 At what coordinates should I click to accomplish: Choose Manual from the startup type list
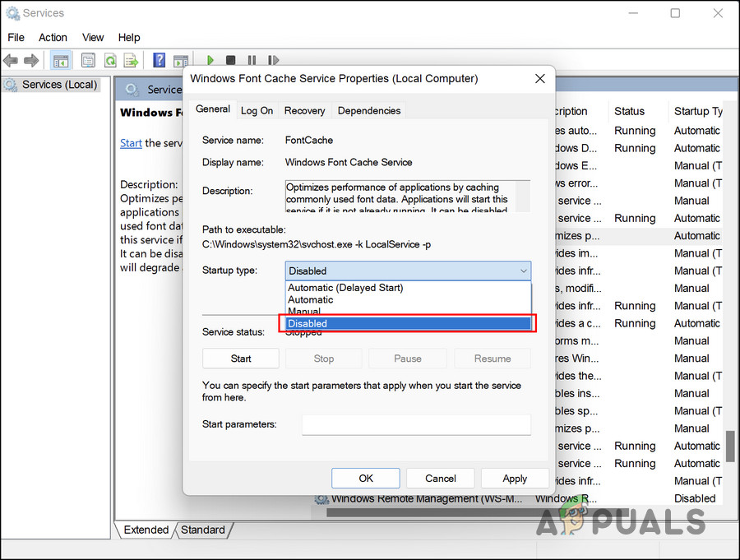(303, 312)
